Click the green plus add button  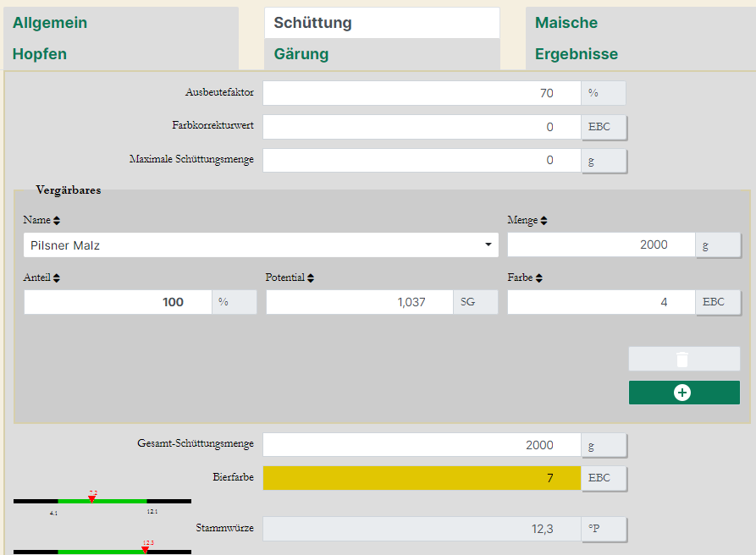683,393
